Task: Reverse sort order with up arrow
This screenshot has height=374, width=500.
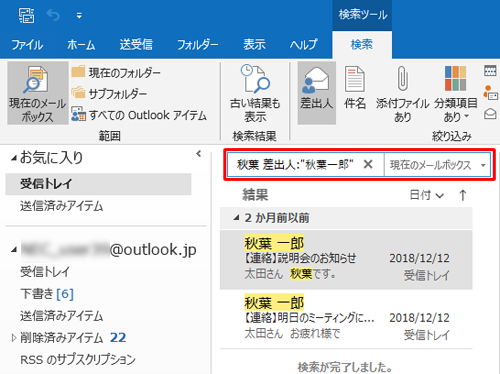Action: tap(463, 195)
